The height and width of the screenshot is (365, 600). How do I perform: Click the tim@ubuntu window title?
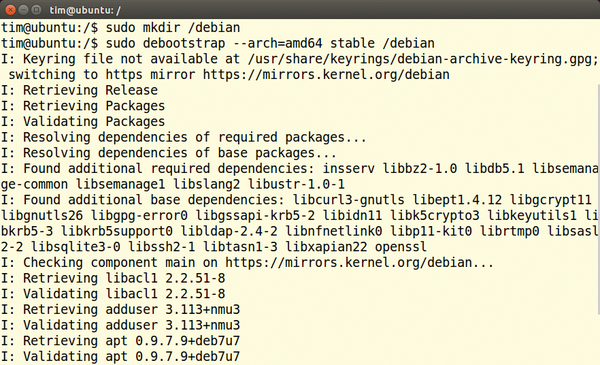pos(85,10)
